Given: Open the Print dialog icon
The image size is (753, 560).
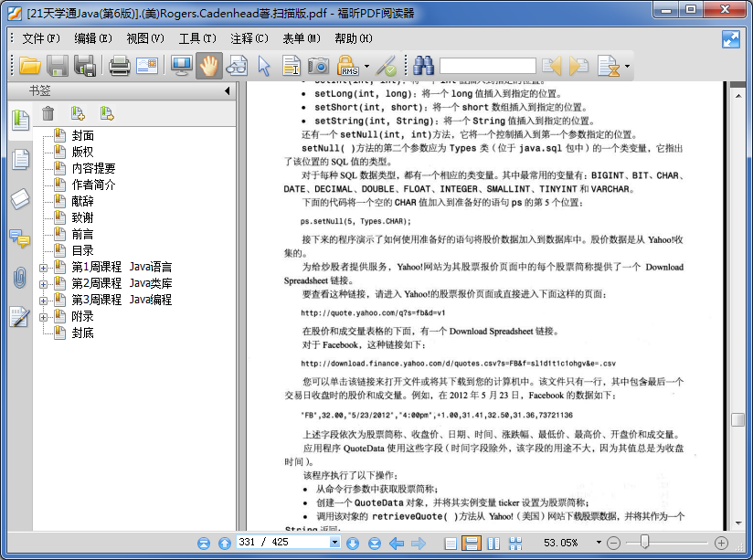Looking at the screenshot, I should tap(120, 65).
